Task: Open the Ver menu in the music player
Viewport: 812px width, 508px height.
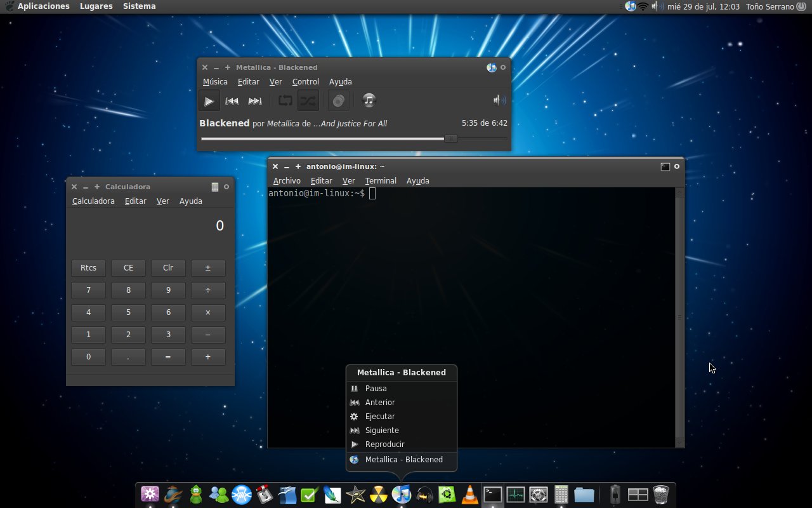Action: [x=275, y=81]
